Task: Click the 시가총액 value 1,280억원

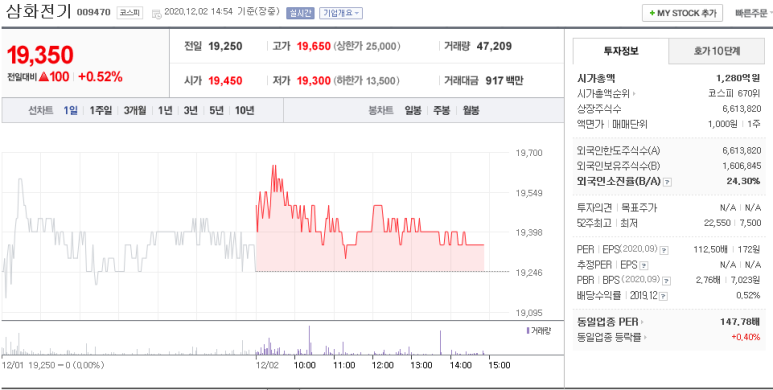Action: coord(738,78)
